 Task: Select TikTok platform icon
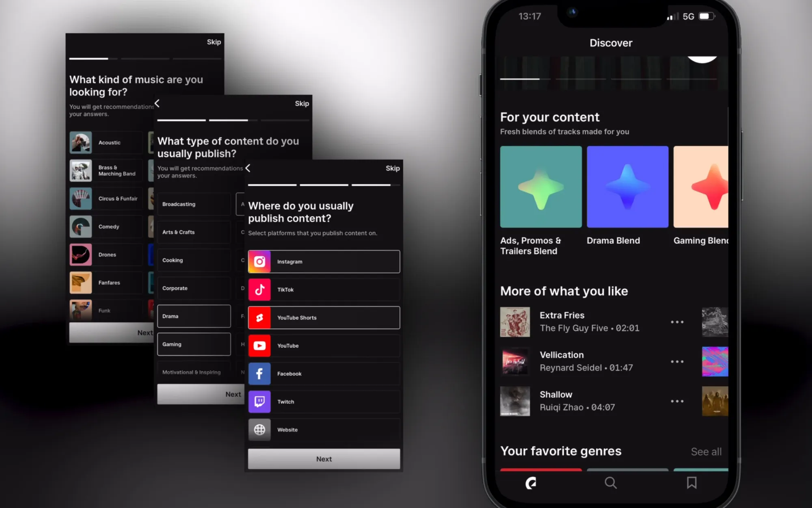[259, 289]
